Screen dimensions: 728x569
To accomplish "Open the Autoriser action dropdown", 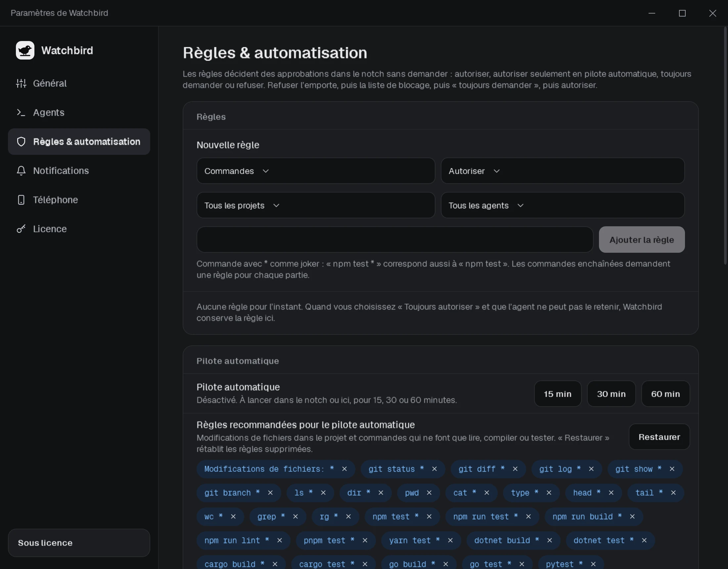I will 563,171.
